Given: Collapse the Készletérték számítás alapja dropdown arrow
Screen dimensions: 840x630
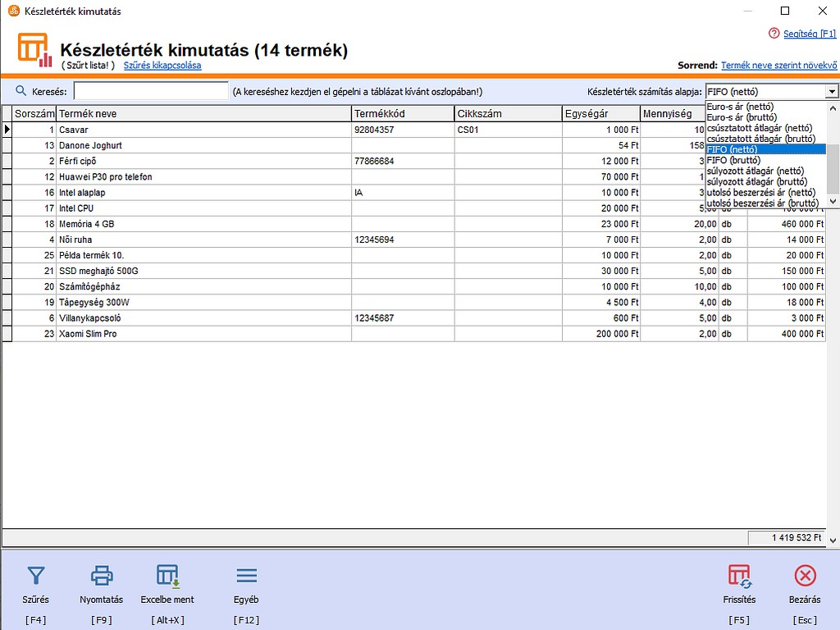Looking at the screenshot, I should point(832,92).
